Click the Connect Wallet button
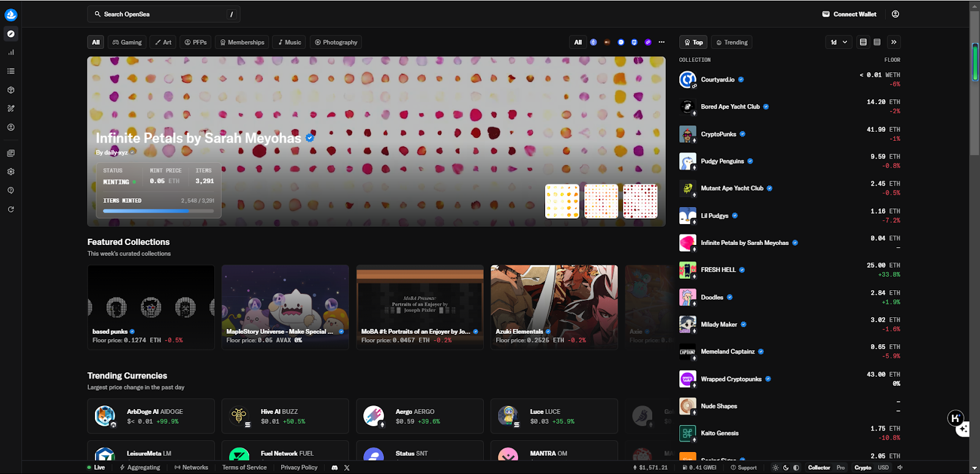 pyautogui.click(x=849, y=14)
